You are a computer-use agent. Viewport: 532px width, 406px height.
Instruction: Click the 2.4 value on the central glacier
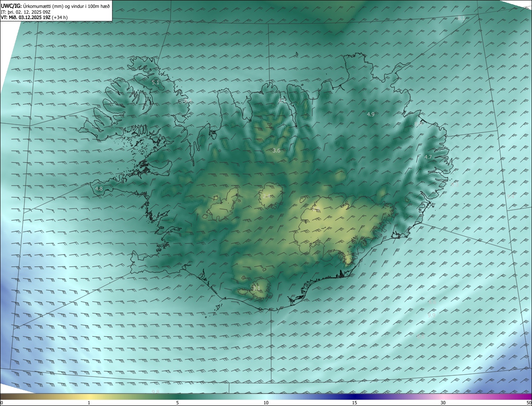point(267,196)
